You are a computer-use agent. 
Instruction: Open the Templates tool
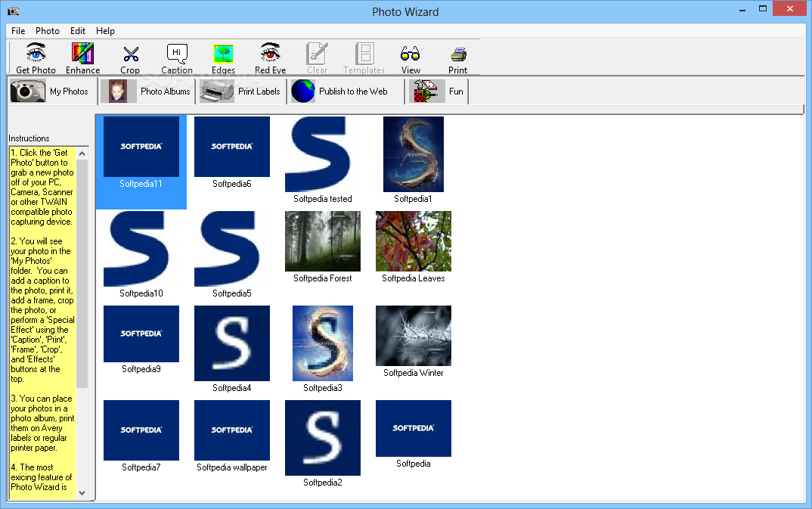tap(364, 58)
